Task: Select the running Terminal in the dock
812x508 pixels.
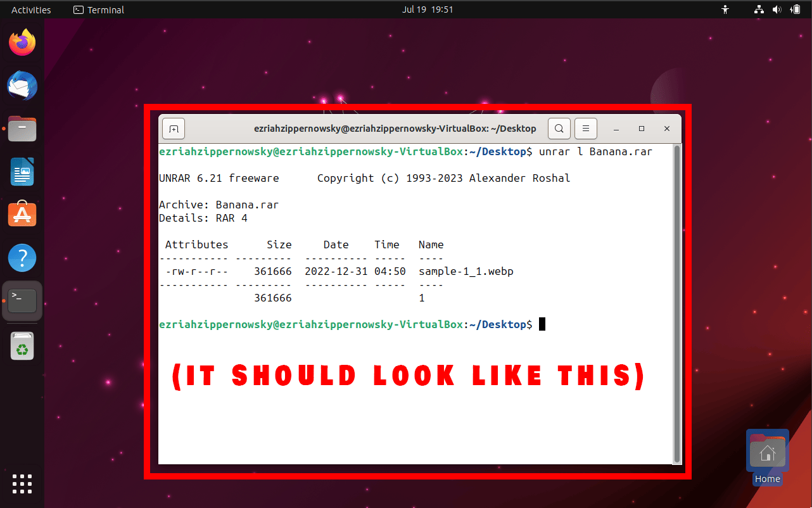Action: coord(22,301)
